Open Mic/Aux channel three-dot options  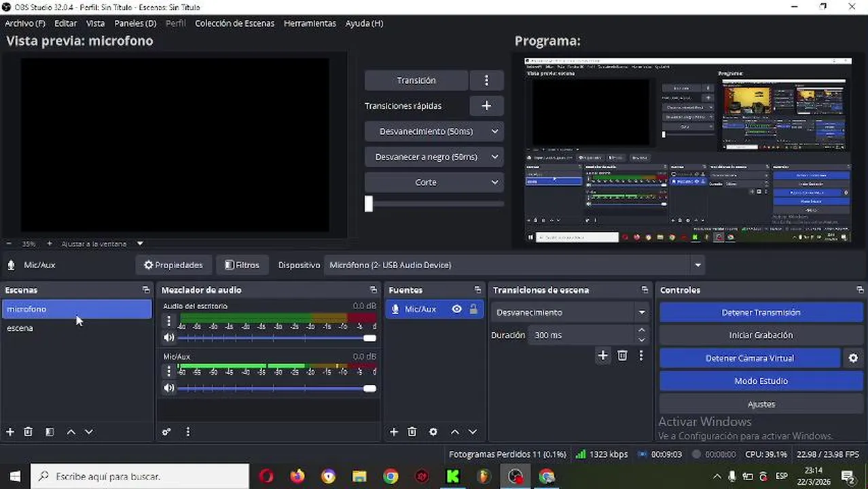tap(168, 372)
